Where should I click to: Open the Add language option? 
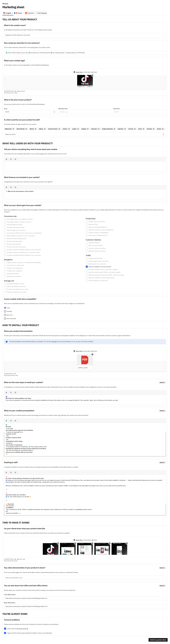42,13
